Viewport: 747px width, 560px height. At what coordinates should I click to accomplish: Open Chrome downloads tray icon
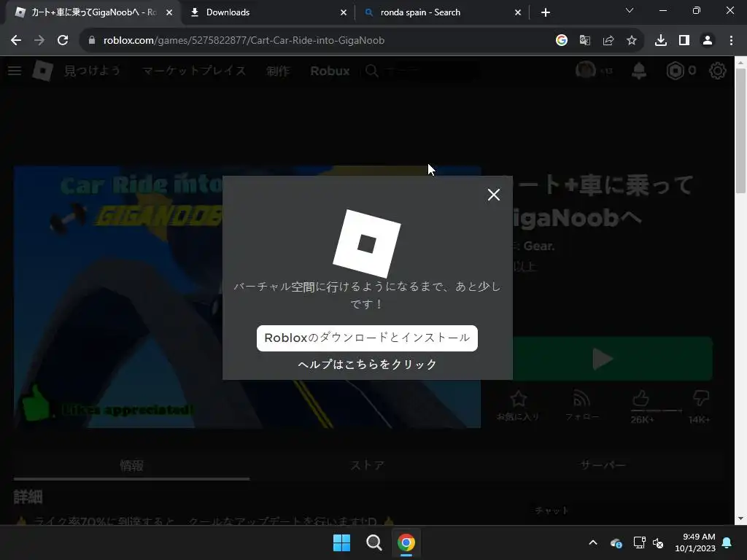coord(660,41)
